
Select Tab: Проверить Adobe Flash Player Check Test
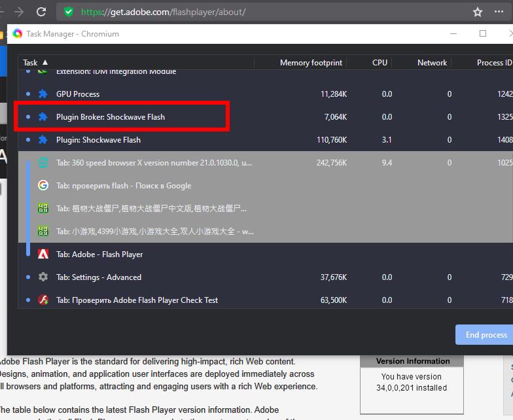266,300
